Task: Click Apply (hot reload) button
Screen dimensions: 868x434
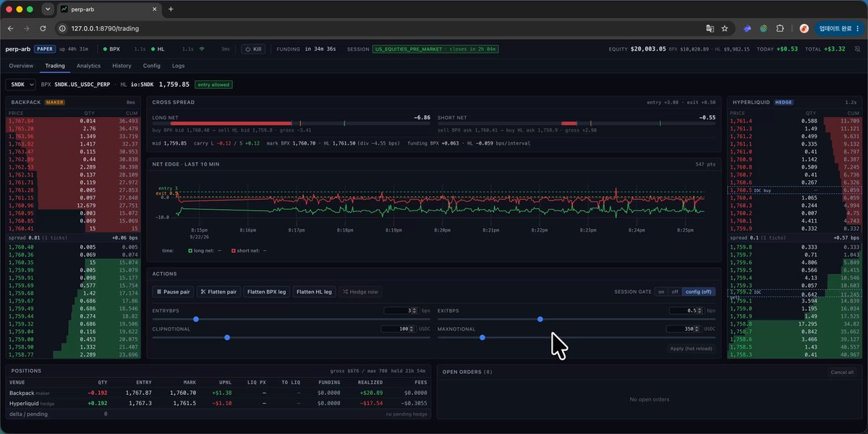Action: pyautogui.click(x=692, y=349)
